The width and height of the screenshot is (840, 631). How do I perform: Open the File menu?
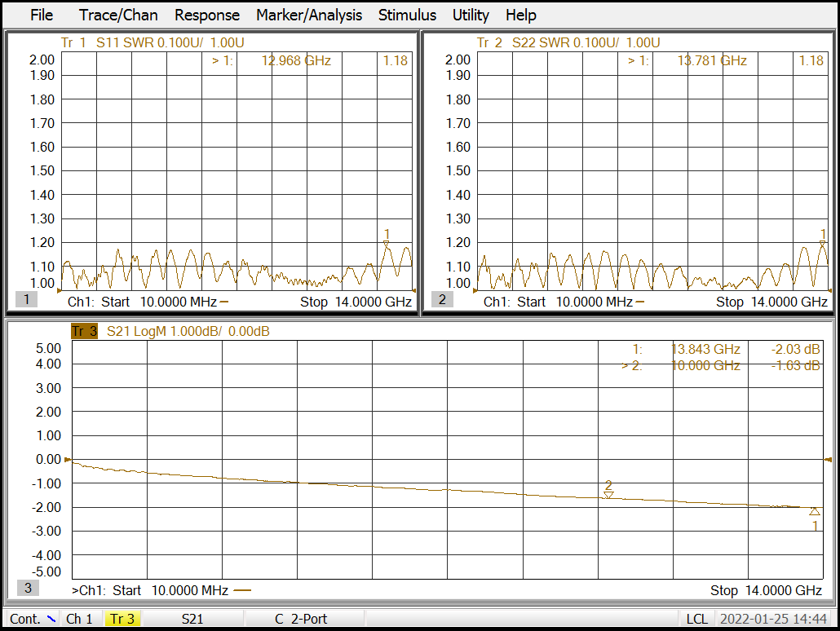pos(41,15)
